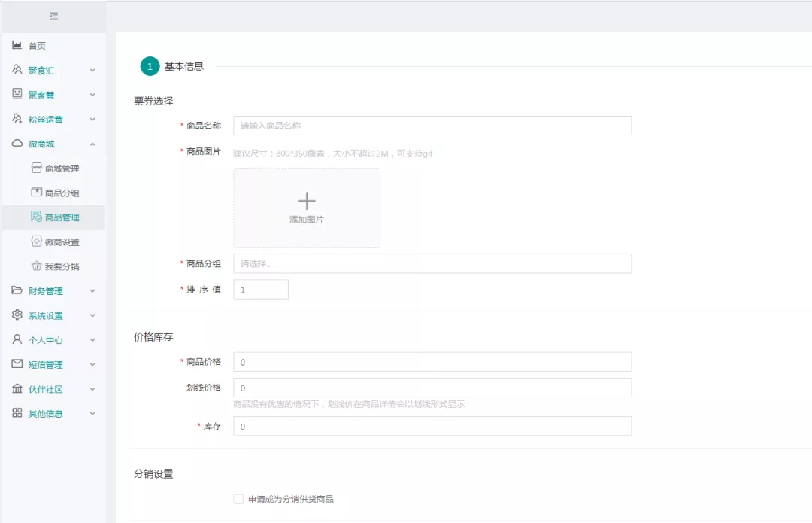Image resolution: width=812 pixels, height=523 pixels.
Task: Click the 粉丝运营 user icon
Action: click(x=17, y=119)
